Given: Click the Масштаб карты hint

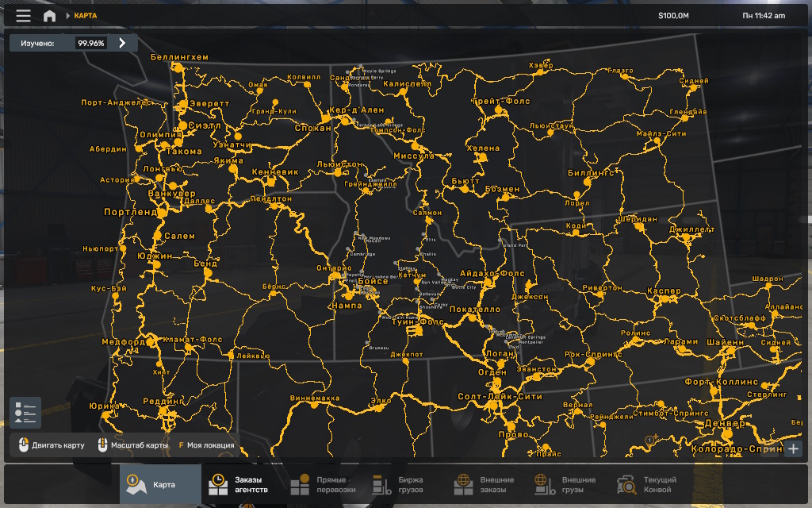Looking at the screenshot, I should coord(132,445).
